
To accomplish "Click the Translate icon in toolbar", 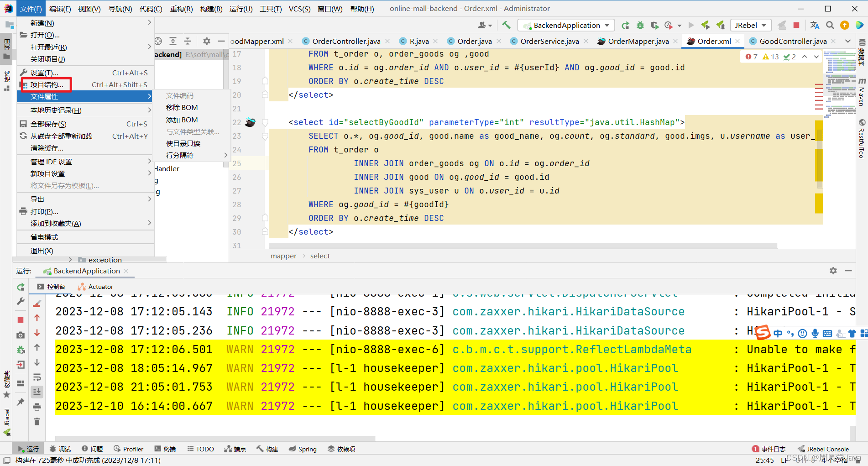I will (x=815, y=26).
